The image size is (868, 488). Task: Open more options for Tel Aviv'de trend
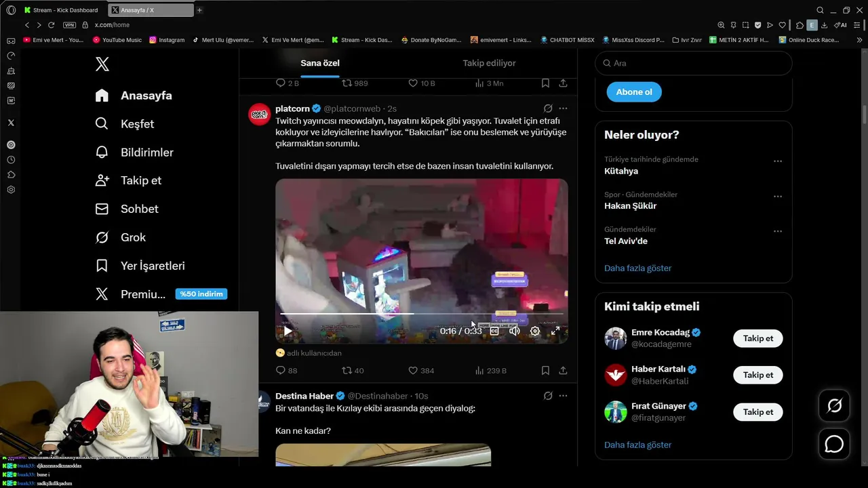point(778,231)
